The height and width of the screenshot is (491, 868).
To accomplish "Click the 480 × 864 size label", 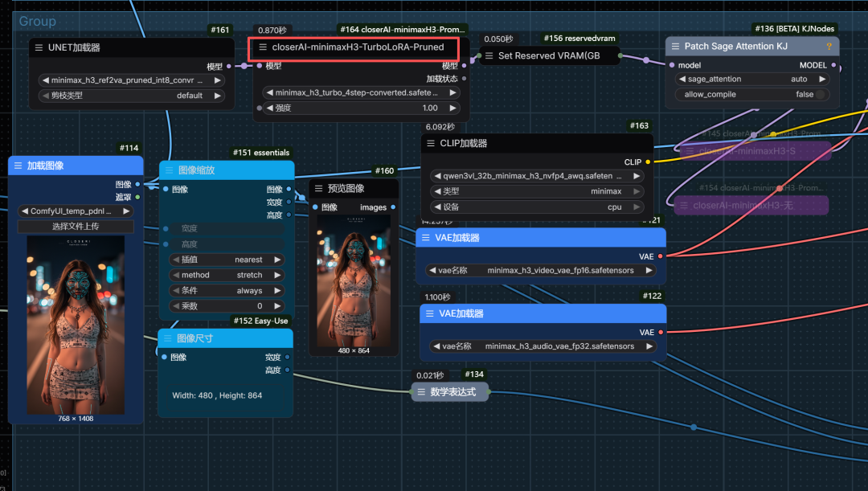I will pos(354,351).
